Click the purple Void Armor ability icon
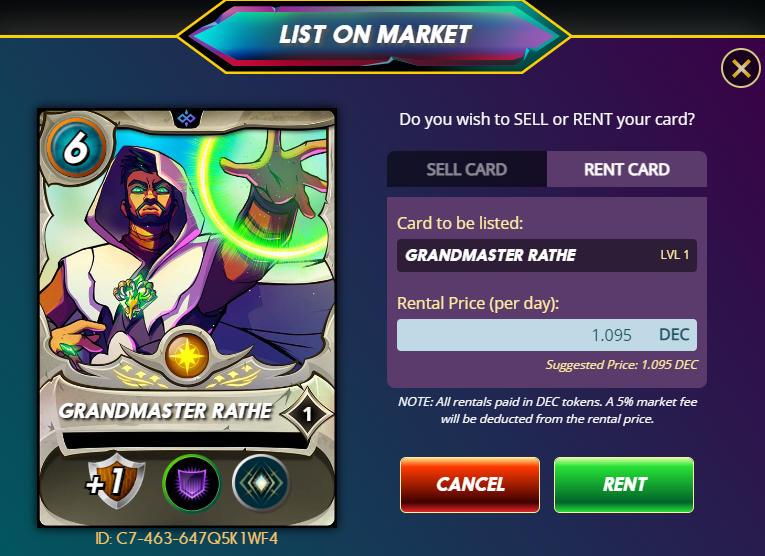 [191, 483]
